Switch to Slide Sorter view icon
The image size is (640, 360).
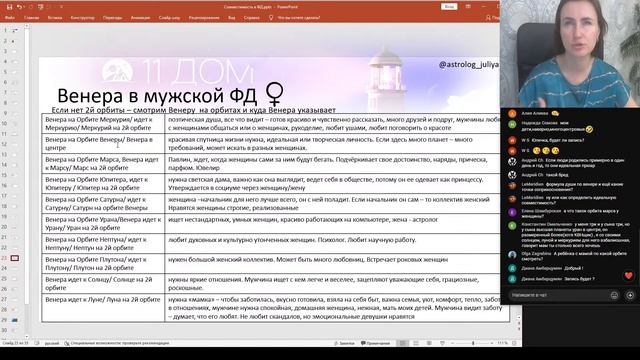[416, 343]
